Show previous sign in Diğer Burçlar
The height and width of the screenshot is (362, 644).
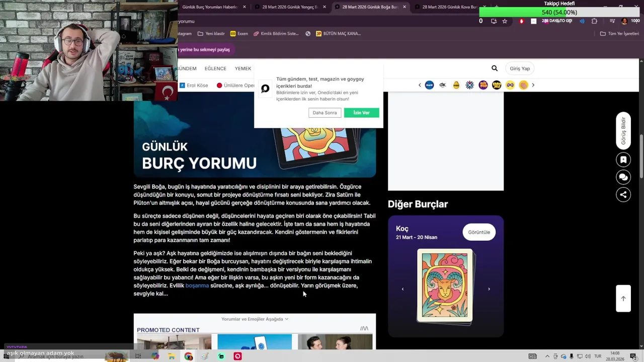coord(403,289)
